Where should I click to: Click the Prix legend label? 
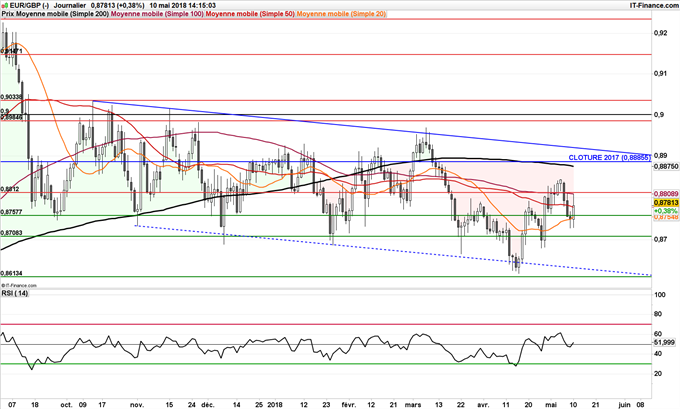pos(8,14)
